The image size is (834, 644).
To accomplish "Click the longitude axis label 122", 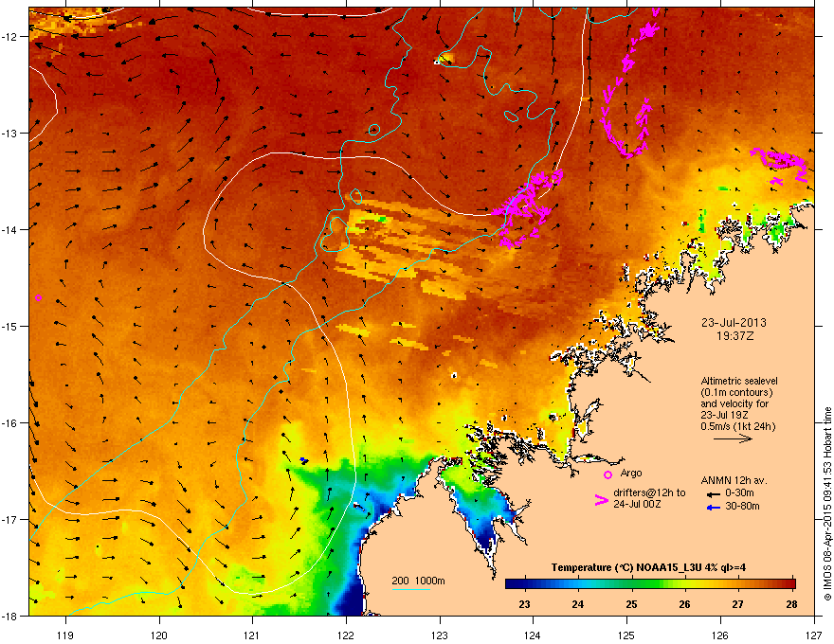I will (x=346, y=635).
